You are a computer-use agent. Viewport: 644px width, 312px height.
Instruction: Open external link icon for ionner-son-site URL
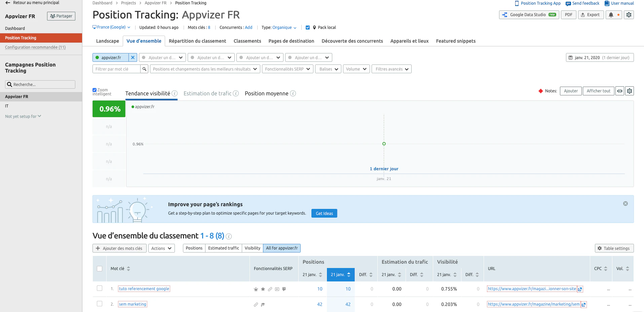[x=580, y=289]
